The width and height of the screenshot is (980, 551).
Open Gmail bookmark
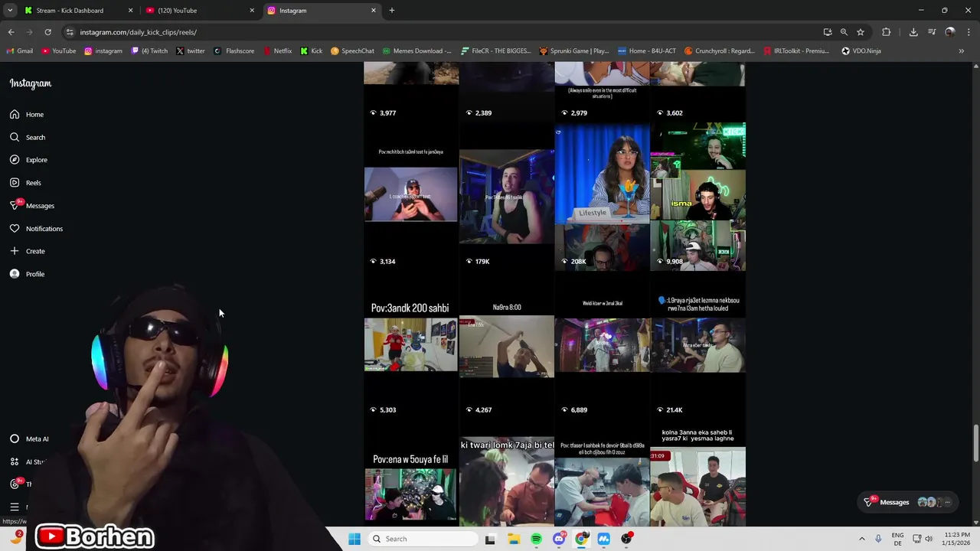tap(20, 51)
